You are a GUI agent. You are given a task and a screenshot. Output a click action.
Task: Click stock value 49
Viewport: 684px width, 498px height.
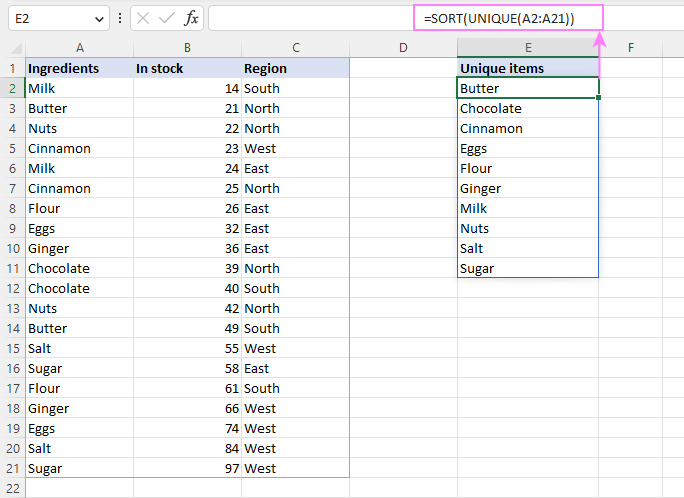click(187, 328)
